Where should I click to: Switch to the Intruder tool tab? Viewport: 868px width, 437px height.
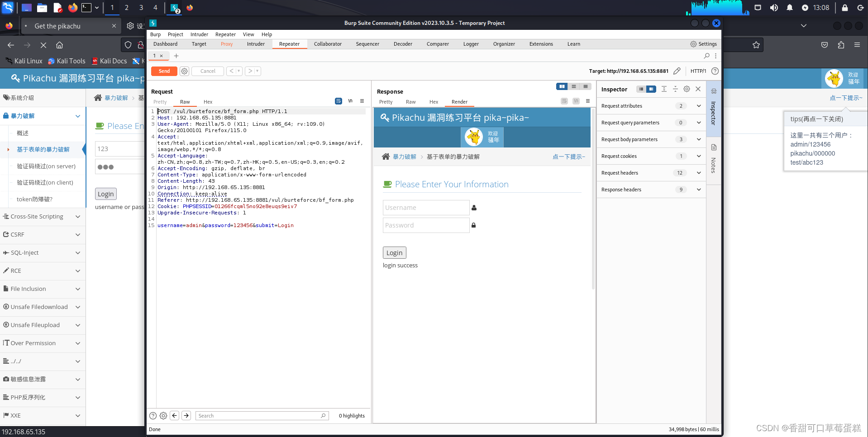(x=256, y=44)
